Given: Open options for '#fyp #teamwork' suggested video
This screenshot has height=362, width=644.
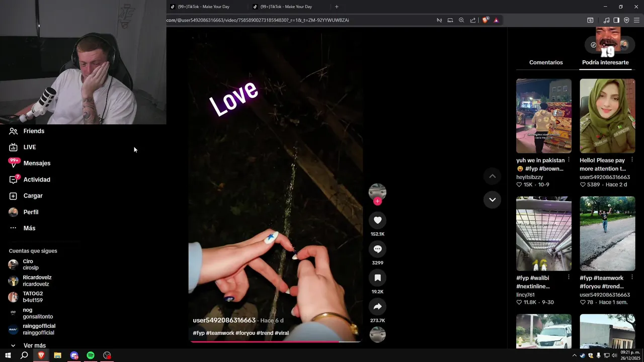Looking at the screenshot, I should pyautogui.click(x=632, y=277).
